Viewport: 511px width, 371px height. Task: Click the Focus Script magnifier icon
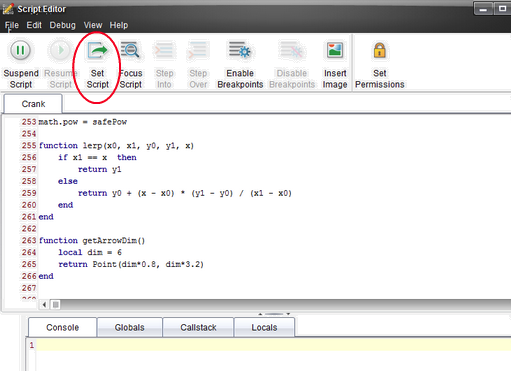tap(130, 51)
